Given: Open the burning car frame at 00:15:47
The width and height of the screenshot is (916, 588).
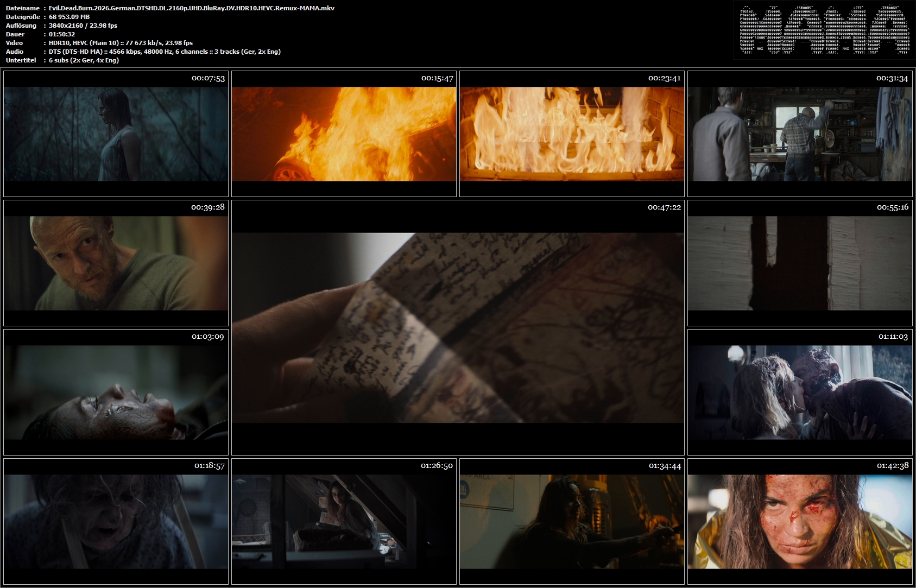Looking at the screenshot, I should pyautogui.click(x=344, y=134).
